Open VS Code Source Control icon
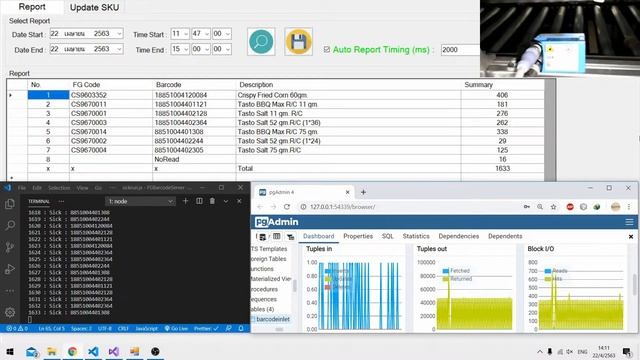 [10, 247]
